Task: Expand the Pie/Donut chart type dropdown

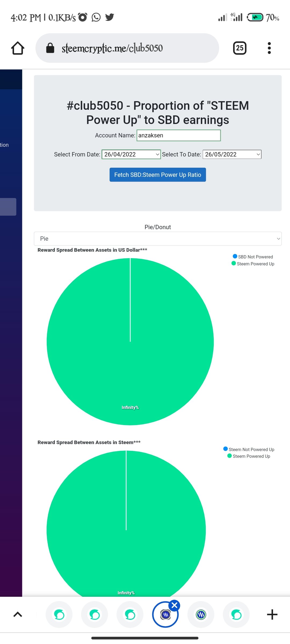Action: pos(158,239)
